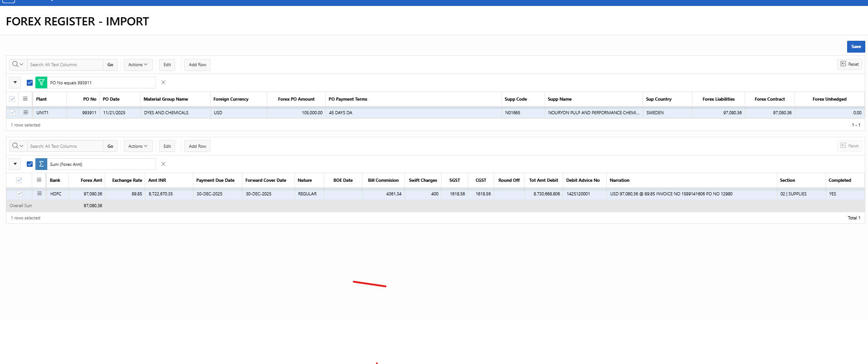Open the upper grid Actions menu
The width and height of the screenshot is (868, 364).
(138, 65)
